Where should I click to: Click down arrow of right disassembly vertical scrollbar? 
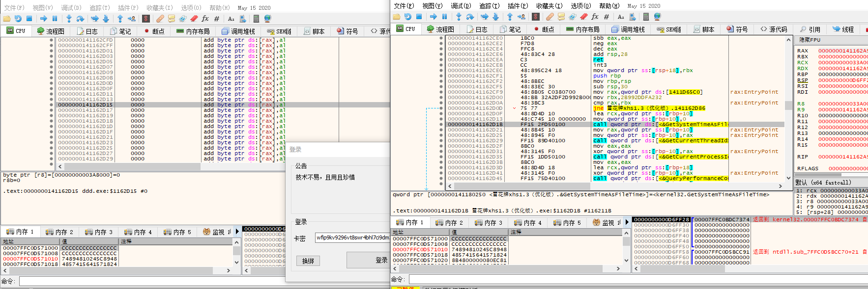coord(788,178)
